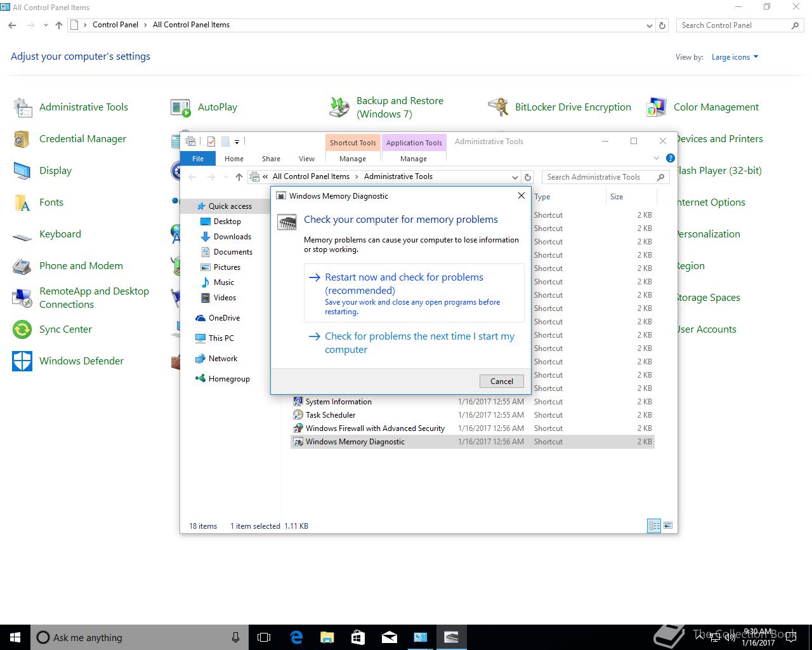Open RemoteApp and Desktop Connections icon
The width and height of the screenshot is (812, 650).
[x=22, y=298]
